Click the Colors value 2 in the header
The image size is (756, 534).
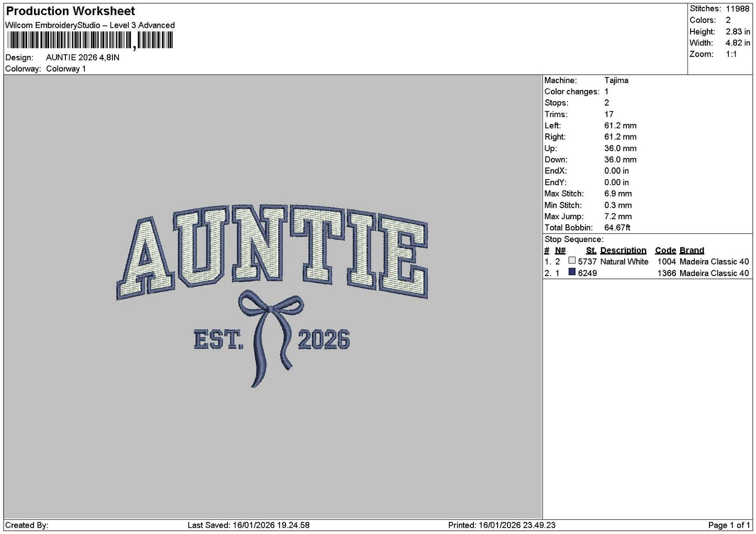[x=728, y=20]
